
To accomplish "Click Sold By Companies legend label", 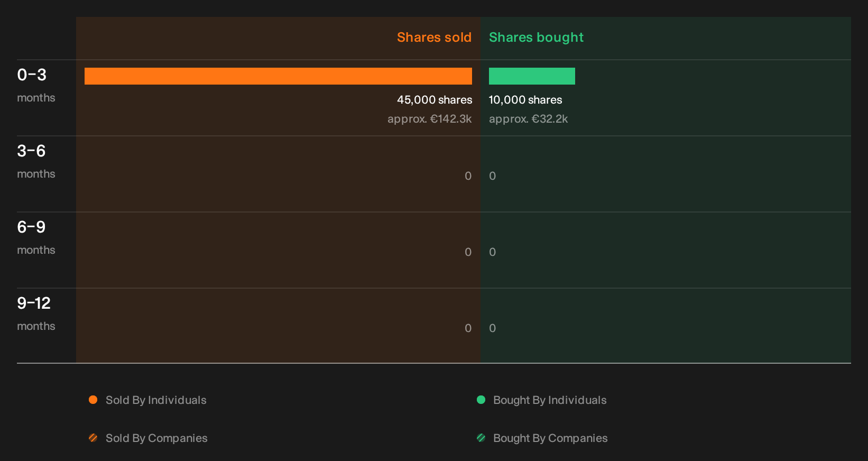I will pyautogui.click(x=156, y=438).
